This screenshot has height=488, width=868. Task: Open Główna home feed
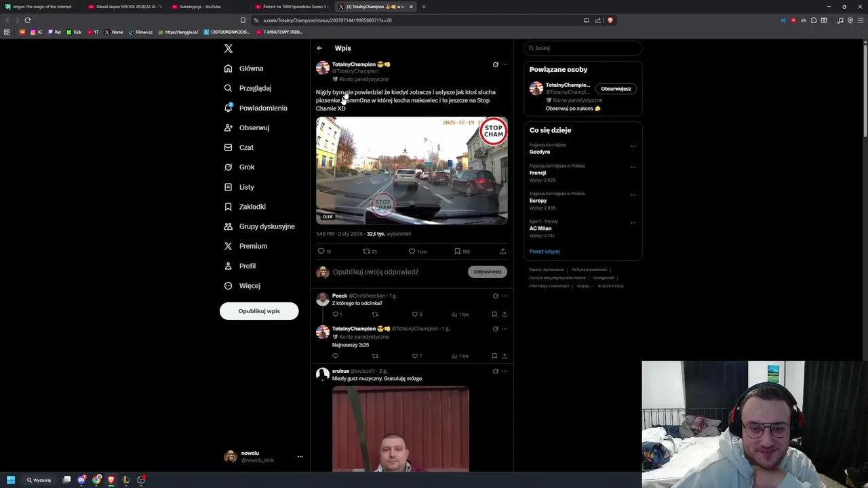(243, 68)
